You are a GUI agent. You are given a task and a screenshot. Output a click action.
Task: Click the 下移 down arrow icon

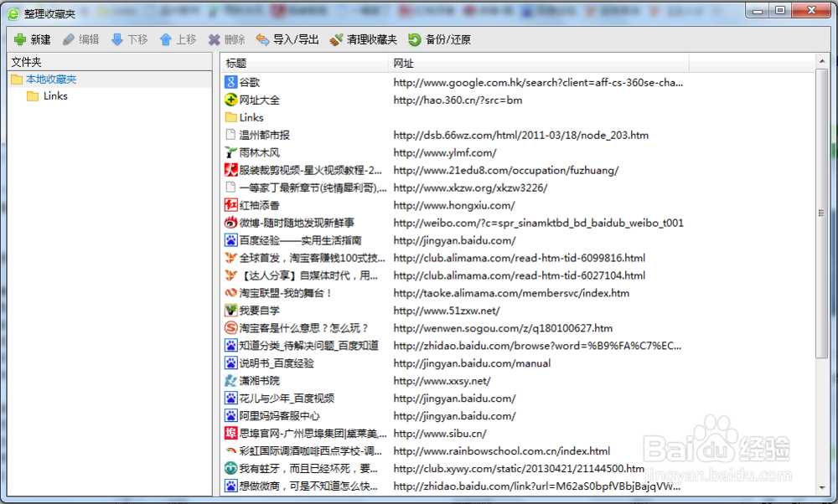click(117, 39)
